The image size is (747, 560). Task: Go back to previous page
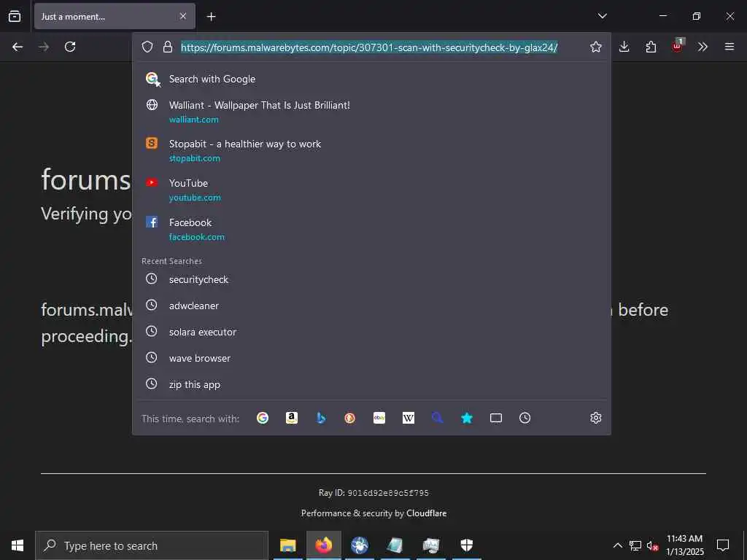tap(18, 47)
